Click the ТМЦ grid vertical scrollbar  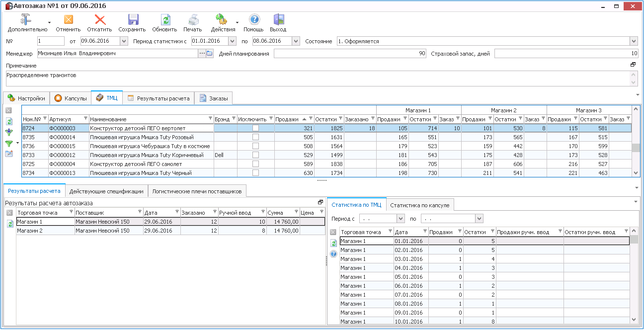point(635,141)
